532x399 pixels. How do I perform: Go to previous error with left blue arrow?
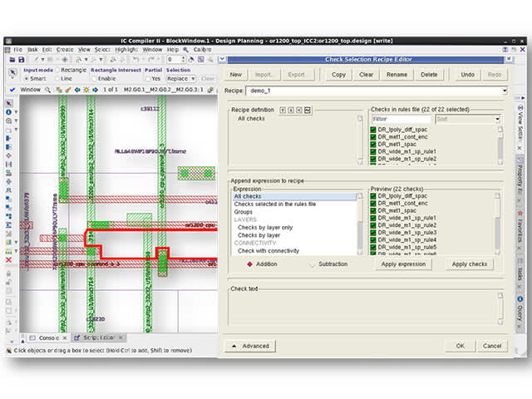pos(77,90)
